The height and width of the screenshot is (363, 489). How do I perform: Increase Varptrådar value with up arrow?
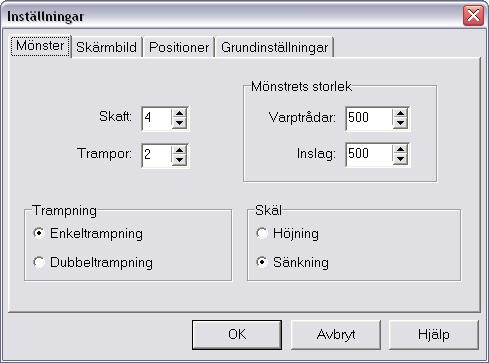[x=400, y=113]
